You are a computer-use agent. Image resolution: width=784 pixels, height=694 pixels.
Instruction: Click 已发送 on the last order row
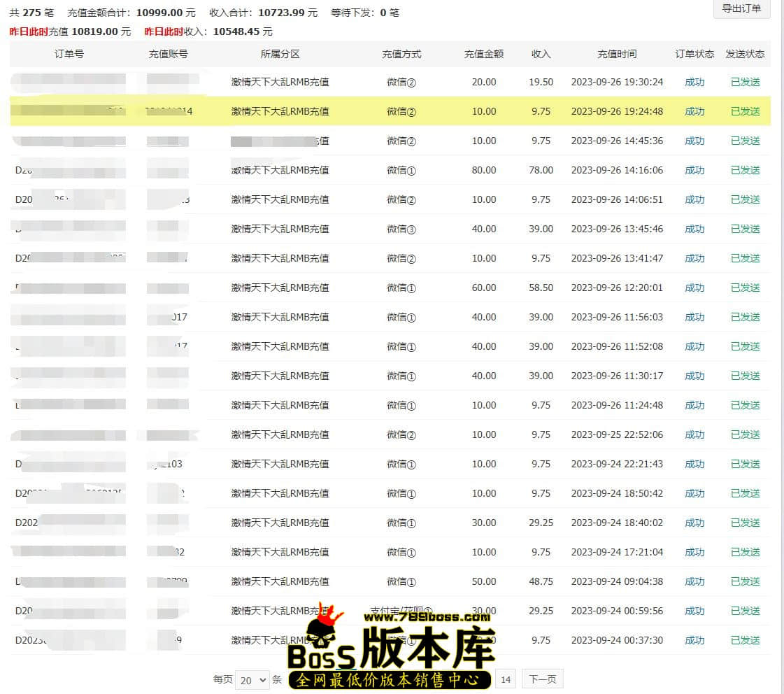(x=745, y=640)
